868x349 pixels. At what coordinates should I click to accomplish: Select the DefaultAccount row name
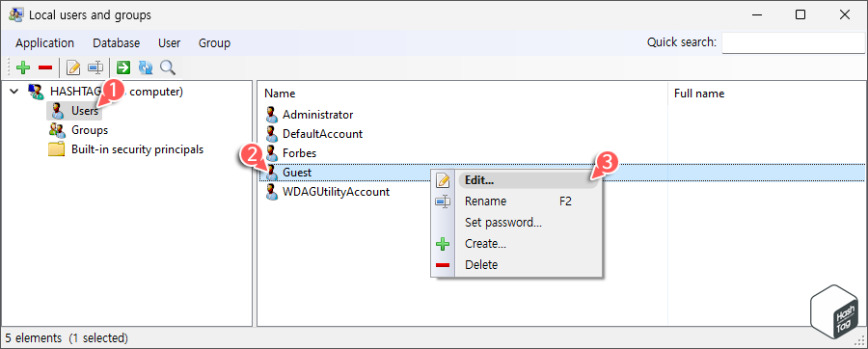coord(323,134)
